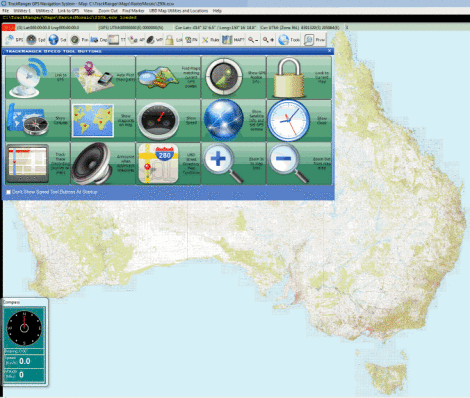Image resolution: width=470 pixels, height=398 pixels.
Task: Enable Don't Show Speed Tool Buttons At Startup
Action: click(8, 192)
